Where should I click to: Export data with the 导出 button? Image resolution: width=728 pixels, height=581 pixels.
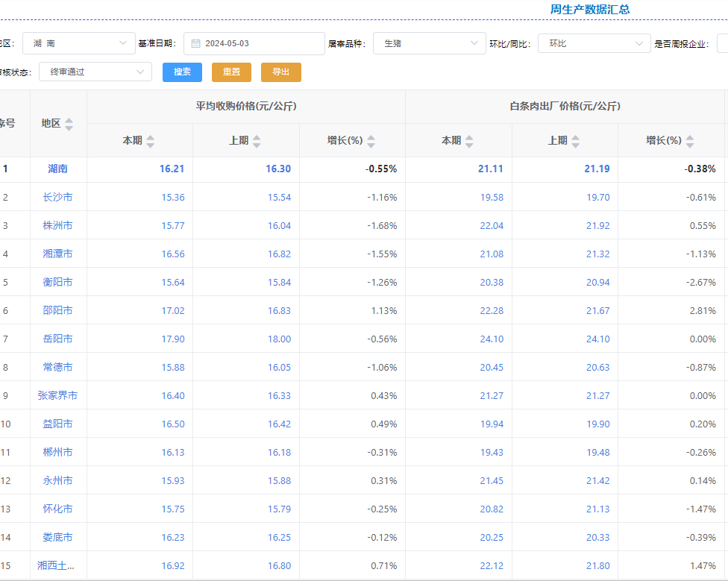tap(280, 72)
